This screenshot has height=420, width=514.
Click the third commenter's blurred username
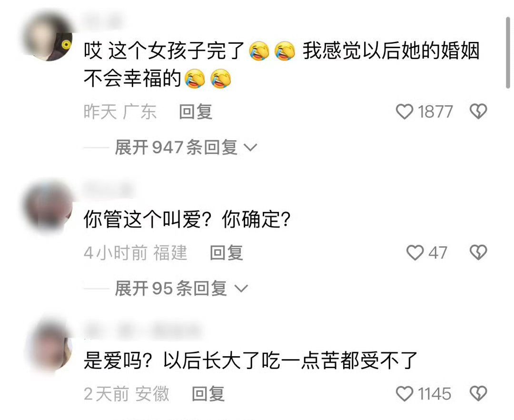coord(143,330)
